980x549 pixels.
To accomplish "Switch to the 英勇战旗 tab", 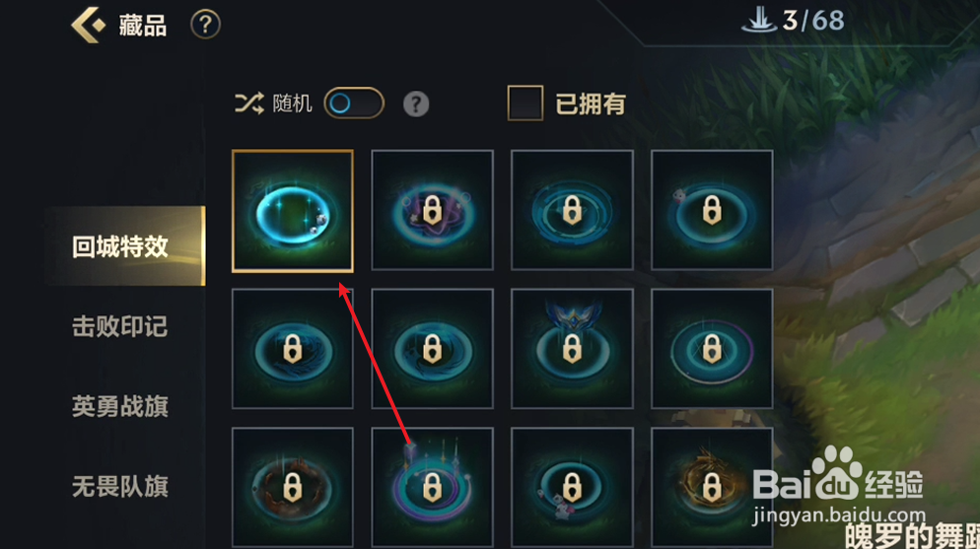I will click(120, 406).
